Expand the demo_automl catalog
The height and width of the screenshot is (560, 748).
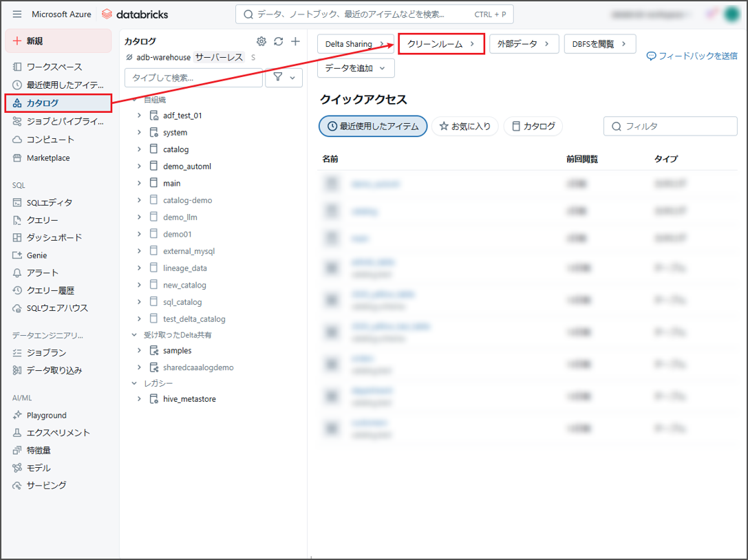tap(139, 166)
